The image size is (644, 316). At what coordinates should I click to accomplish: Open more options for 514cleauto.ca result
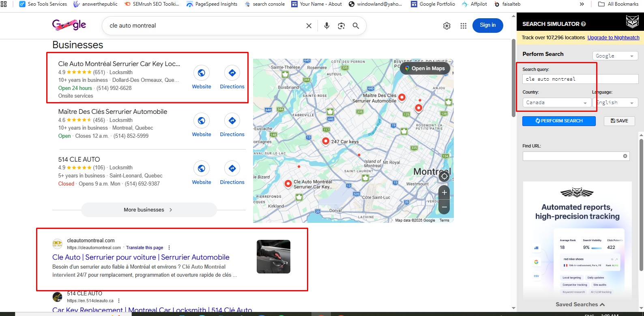click(119, 301)
